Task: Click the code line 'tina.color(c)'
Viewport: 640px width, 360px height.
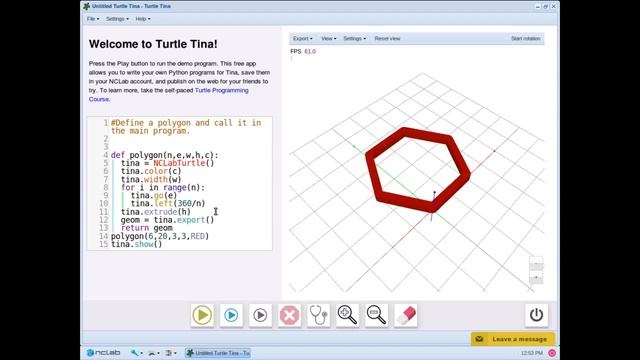Action: click(x=151, y=171)
